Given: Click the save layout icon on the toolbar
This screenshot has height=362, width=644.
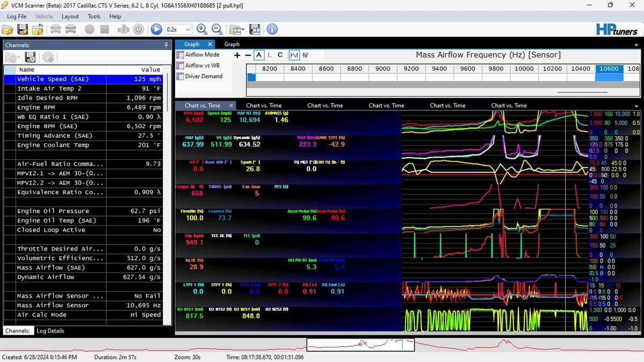Looking at the screenshot, I should click(254, 29).
